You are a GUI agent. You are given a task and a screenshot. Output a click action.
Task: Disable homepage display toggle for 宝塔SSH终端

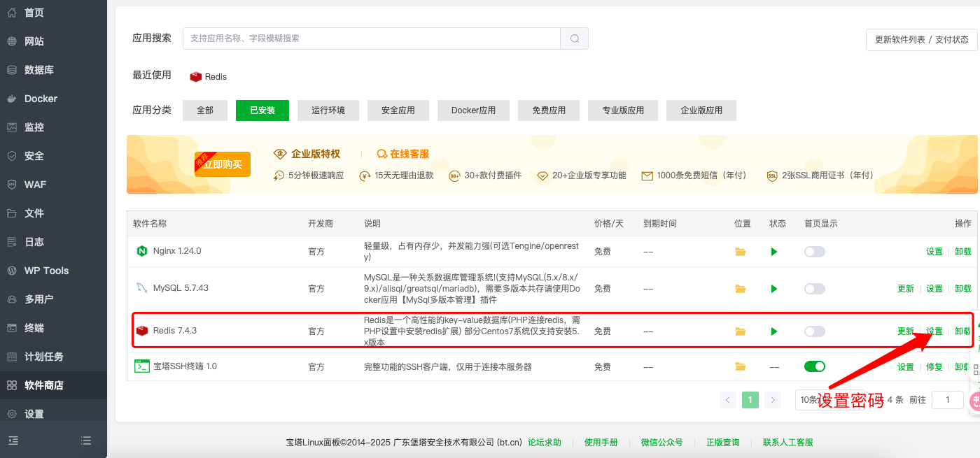(814, 366)
